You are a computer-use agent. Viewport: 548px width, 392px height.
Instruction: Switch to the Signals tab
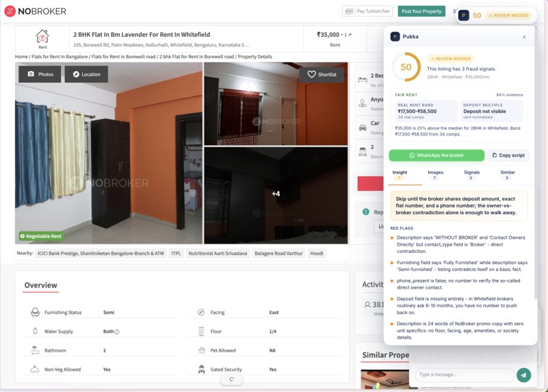(471, 175)
